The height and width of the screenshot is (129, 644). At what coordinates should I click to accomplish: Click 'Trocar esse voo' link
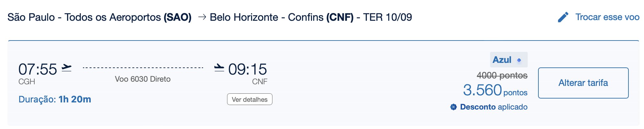click(x=607, y=17)
